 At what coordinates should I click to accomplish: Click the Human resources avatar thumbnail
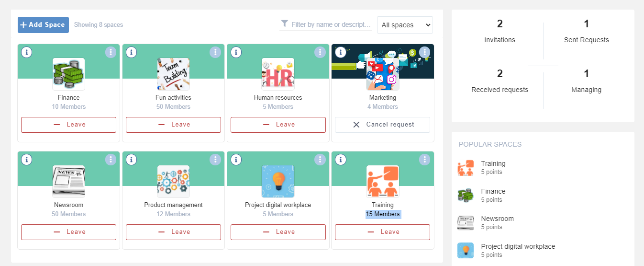pos(278,74)
